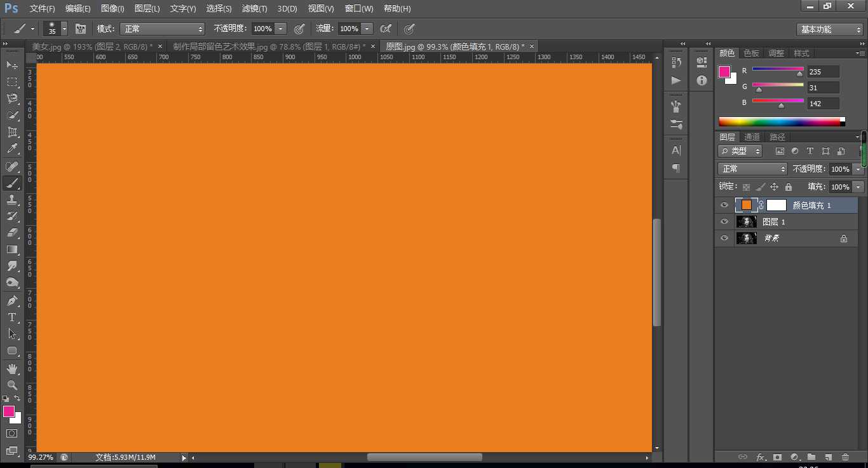Viewport: 868px width, 468px height.
Task: Open the layer blend mode 正常 dropdown
Action: click(x=753, y=169)
